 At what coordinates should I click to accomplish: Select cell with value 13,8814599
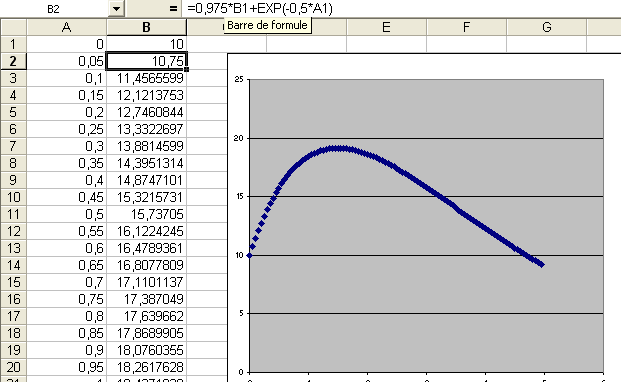(x=147, y=146)
